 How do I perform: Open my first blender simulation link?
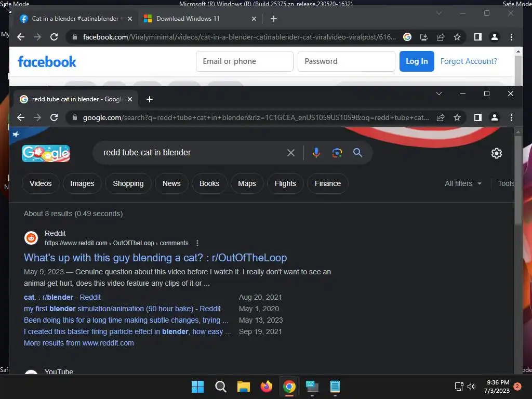click(x=122, y=309)
